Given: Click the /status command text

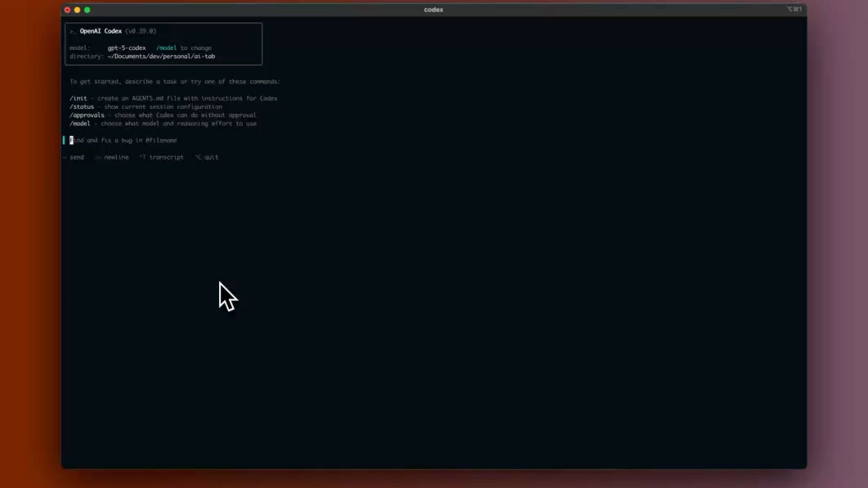Looking at the screenshot, I should click(x=82, y=107).
